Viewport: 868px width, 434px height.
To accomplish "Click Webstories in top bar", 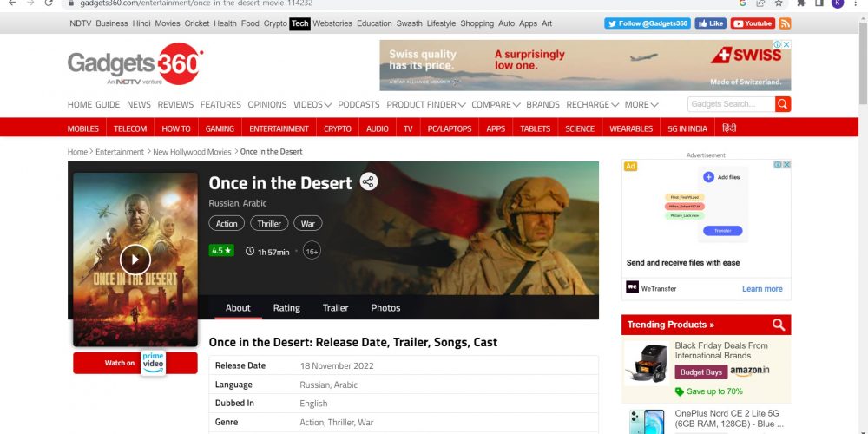I will pyautogui.click(x=332, y=23).
